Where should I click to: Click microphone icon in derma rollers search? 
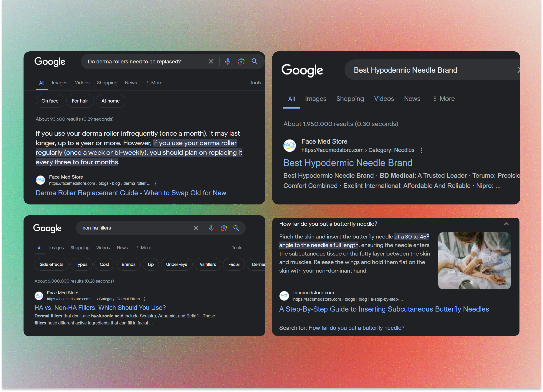pos(227,62)
